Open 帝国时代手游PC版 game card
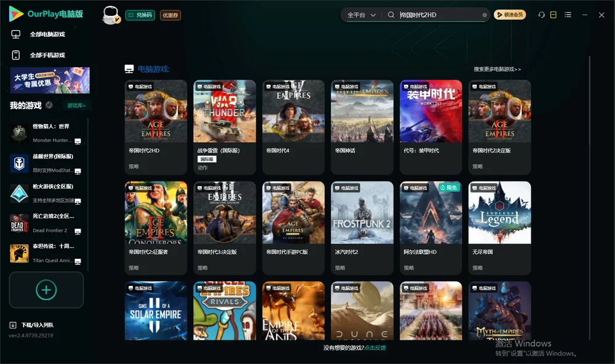 point(293,228)
